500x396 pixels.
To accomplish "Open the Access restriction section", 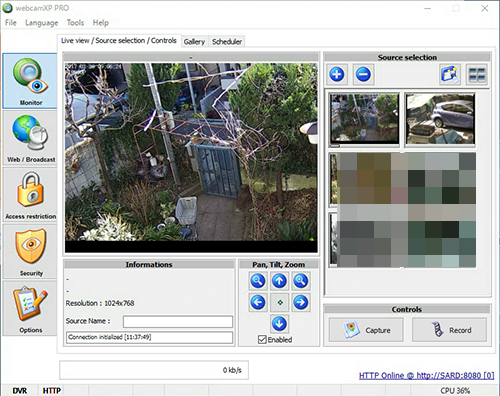I will (30, 195).
